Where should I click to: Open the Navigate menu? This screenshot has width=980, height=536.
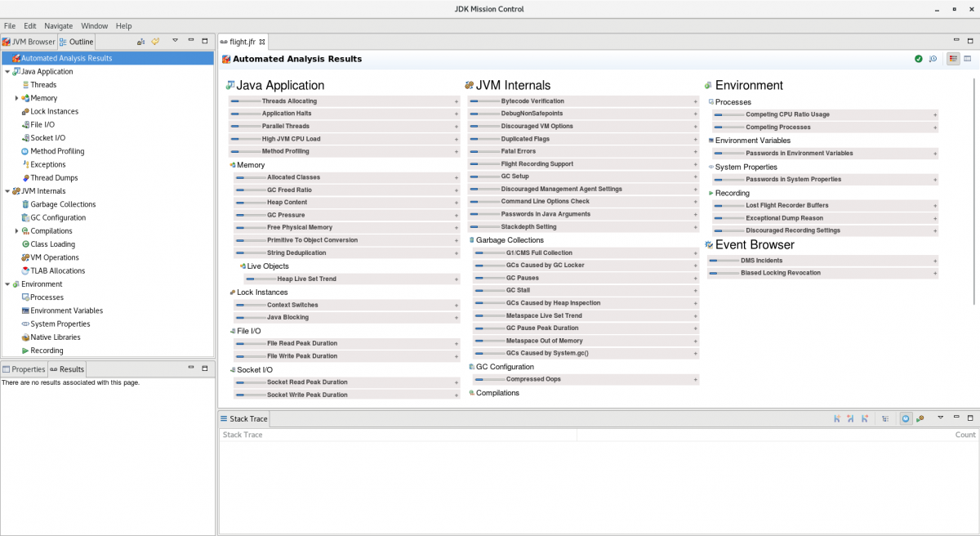click(x=59, y=25)
